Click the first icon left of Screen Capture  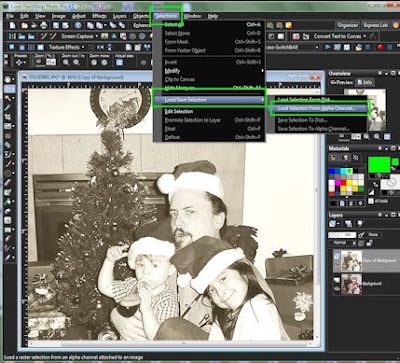53,36
